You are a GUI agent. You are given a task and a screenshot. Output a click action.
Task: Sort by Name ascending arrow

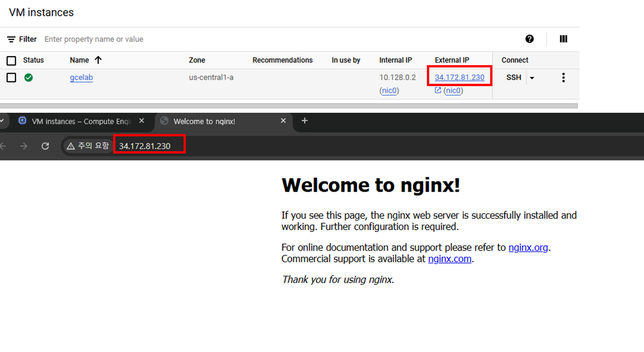coord(98,60)
